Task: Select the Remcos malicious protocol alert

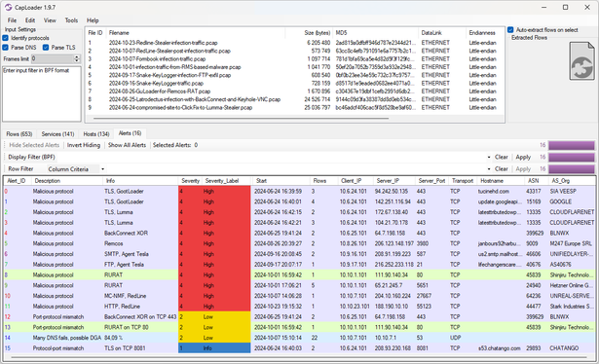Action: coord(299,243)
